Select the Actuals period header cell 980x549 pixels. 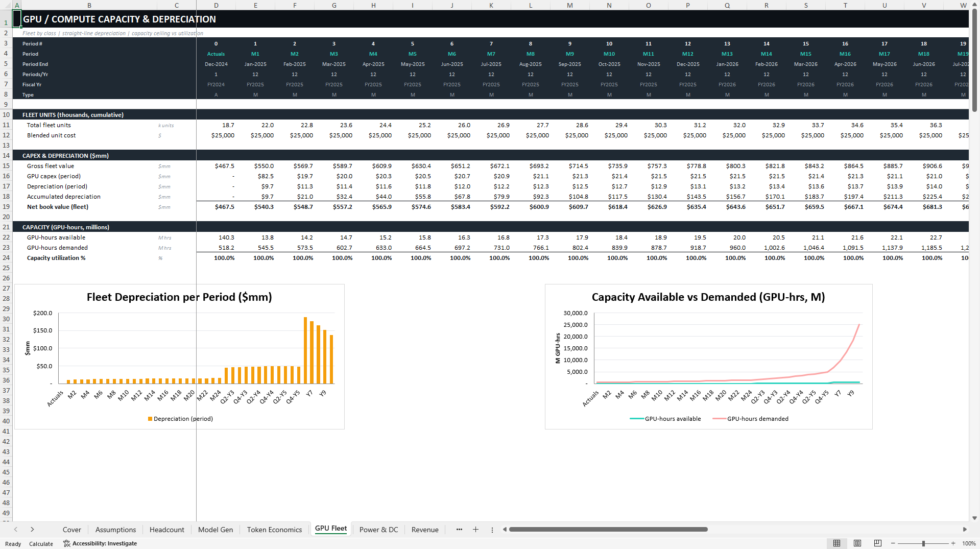tap(216, 54)
